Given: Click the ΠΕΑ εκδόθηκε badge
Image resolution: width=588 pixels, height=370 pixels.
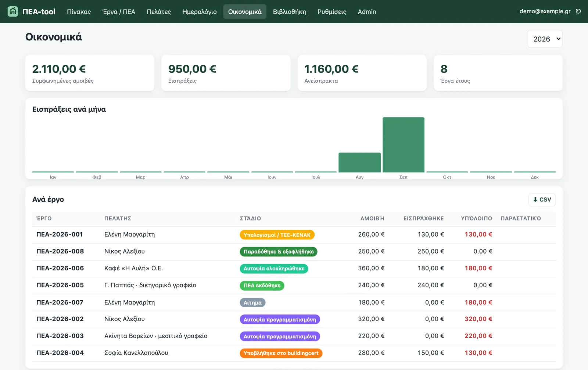Looking at the screenshot, I should (x=262, y=285).
